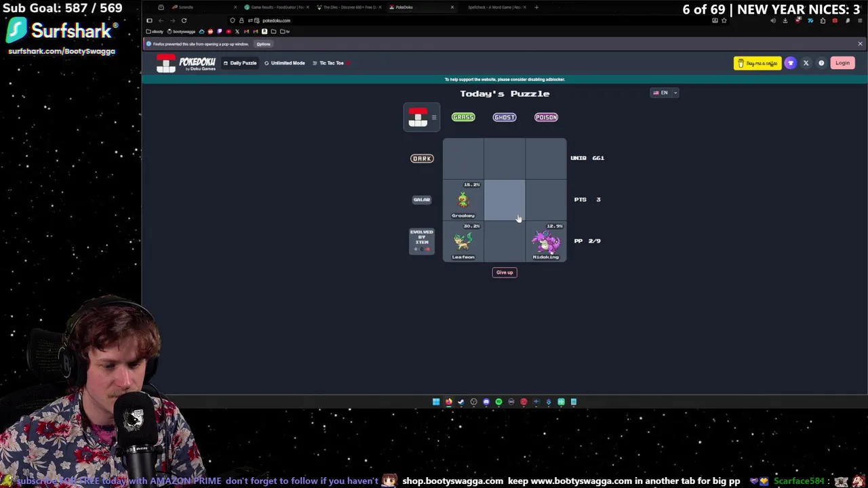868x488 pixels.
Task: Click the PTS 3 score text
Action: (x=587, y=199)
